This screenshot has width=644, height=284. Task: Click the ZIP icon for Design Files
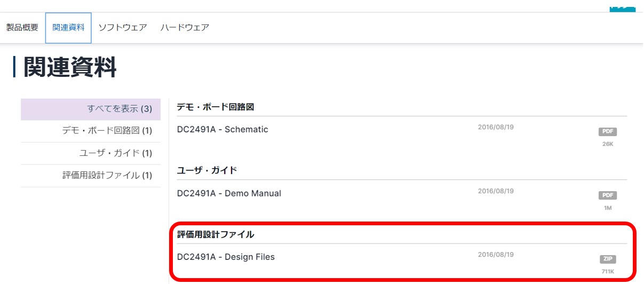[607, 259]
